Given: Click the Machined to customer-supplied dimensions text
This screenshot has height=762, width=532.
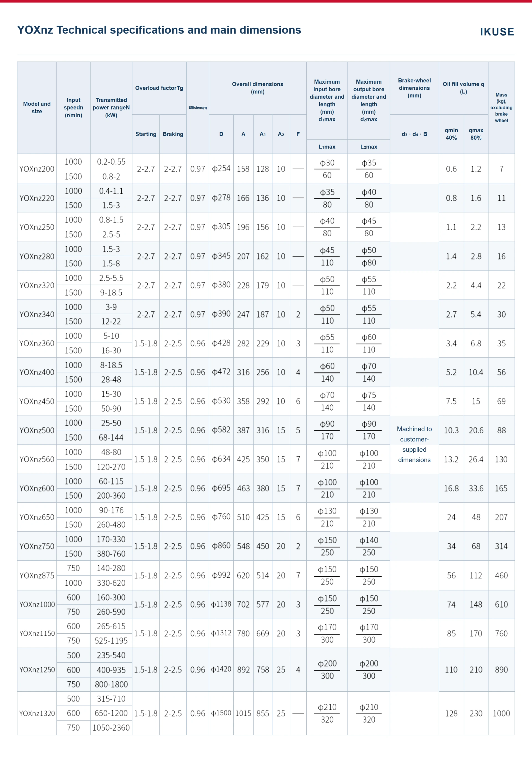Looking at the screenshot, I should 414,444.
